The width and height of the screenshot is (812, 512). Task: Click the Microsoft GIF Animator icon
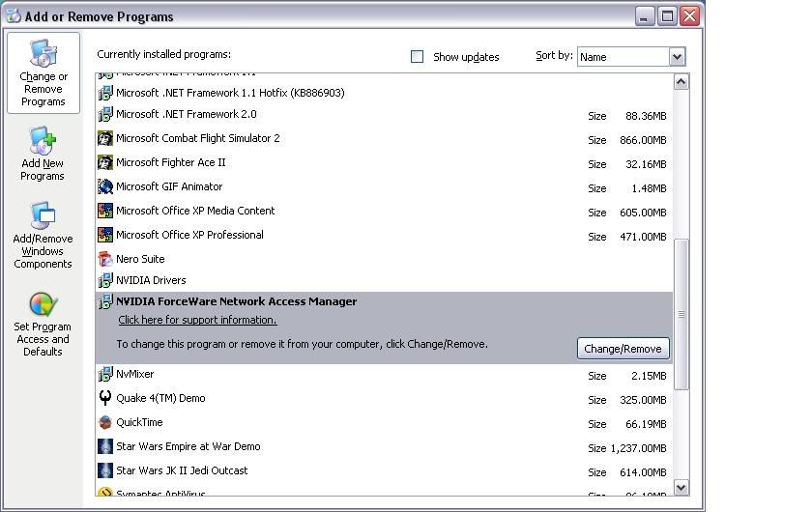[105, 186]
